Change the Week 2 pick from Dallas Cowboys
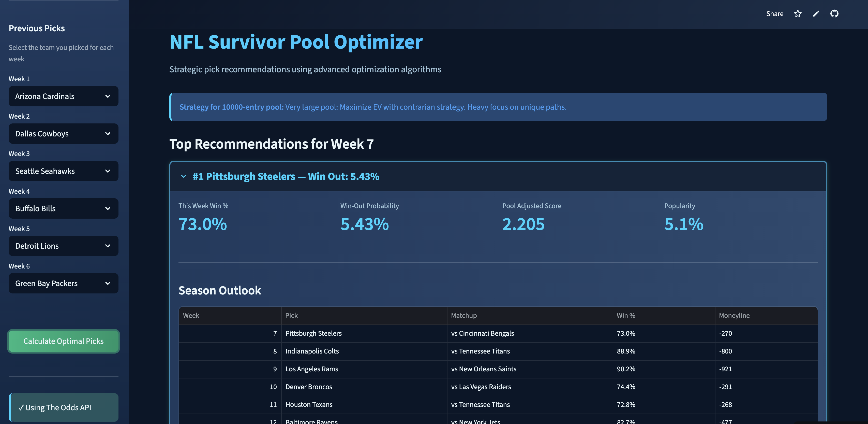The image size is (868, 424). pos(63,134)
